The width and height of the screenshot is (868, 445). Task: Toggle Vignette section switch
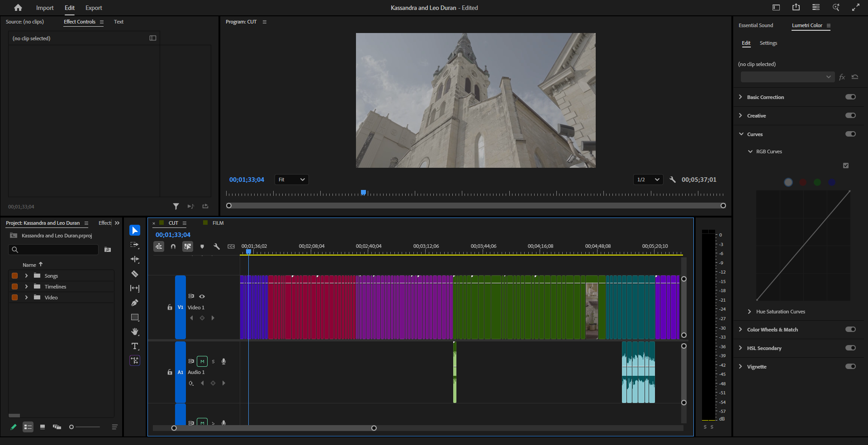pyautogui.click(x=850, y=366)
